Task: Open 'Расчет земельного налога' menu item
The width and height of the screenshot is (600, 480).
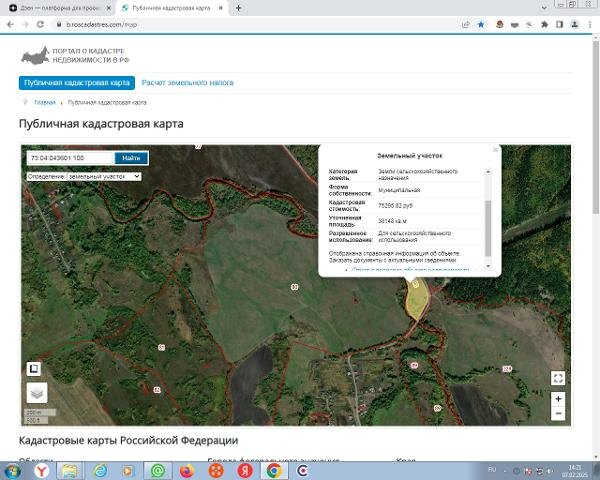Action: (x=188, y=83)
